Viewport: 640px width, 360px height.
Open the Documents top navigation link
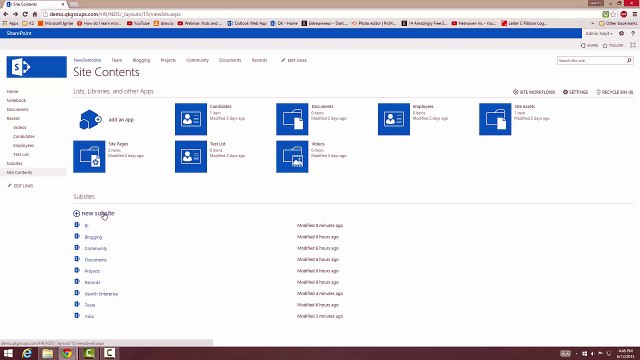pyautogui.click(x=230, y=60)
